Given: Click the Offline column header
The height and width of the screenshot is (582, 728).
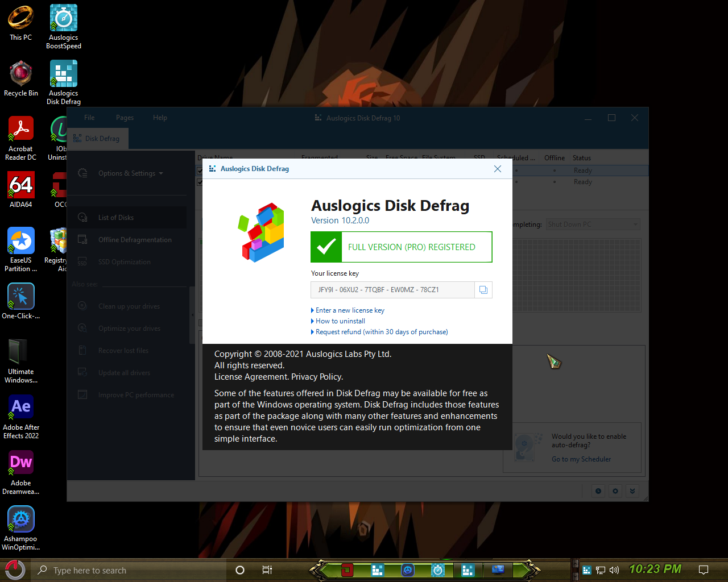Looking at the screenshot, I should pyautogui.click(x=555, y=158).
